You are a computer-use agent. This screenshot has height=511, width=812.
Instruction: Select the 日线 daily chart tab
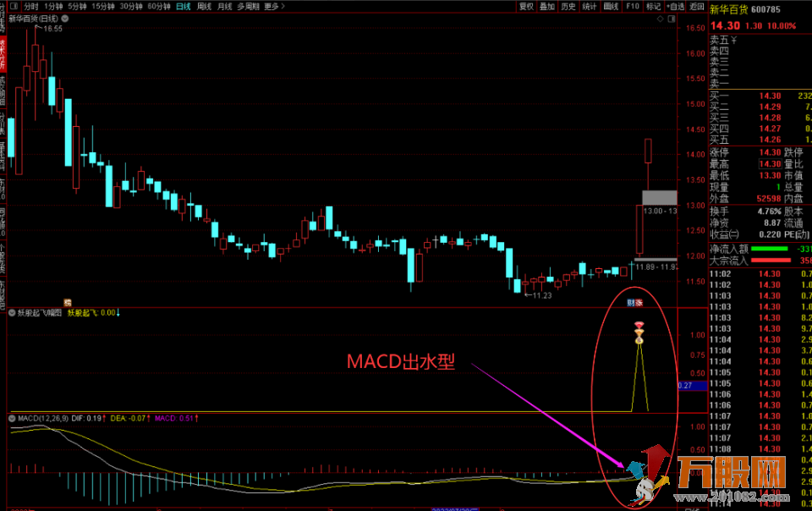[x=184, y=6]
